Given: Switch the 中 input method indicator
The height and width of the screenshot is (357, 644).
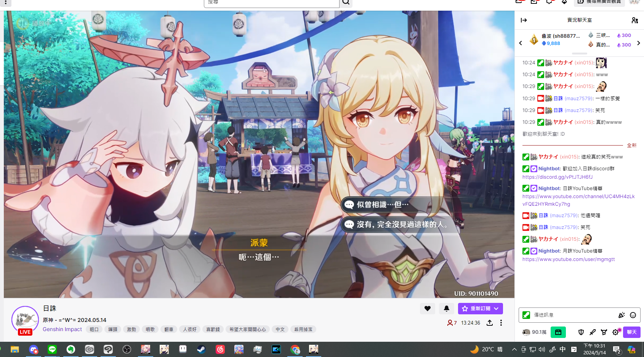Looking at the screenshot, I should [x=562, y=349].
